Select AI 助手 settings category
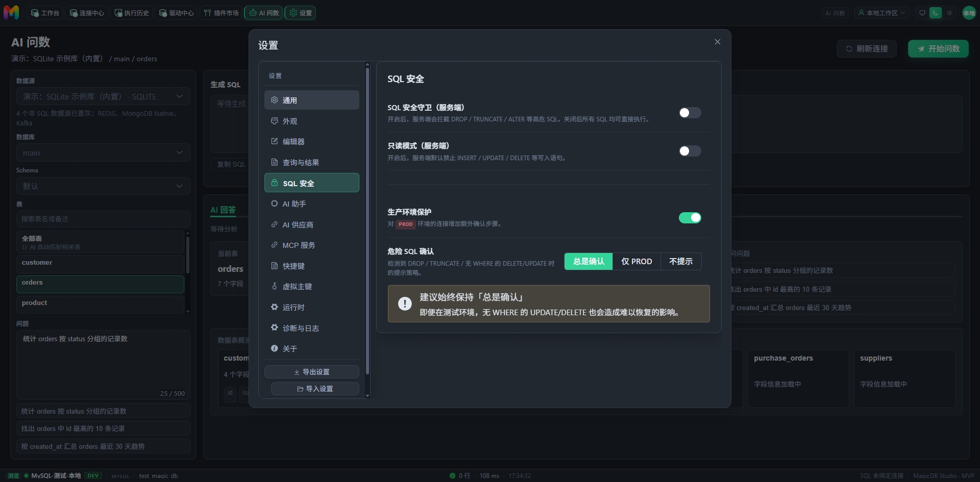 click(x=312, y=204)
